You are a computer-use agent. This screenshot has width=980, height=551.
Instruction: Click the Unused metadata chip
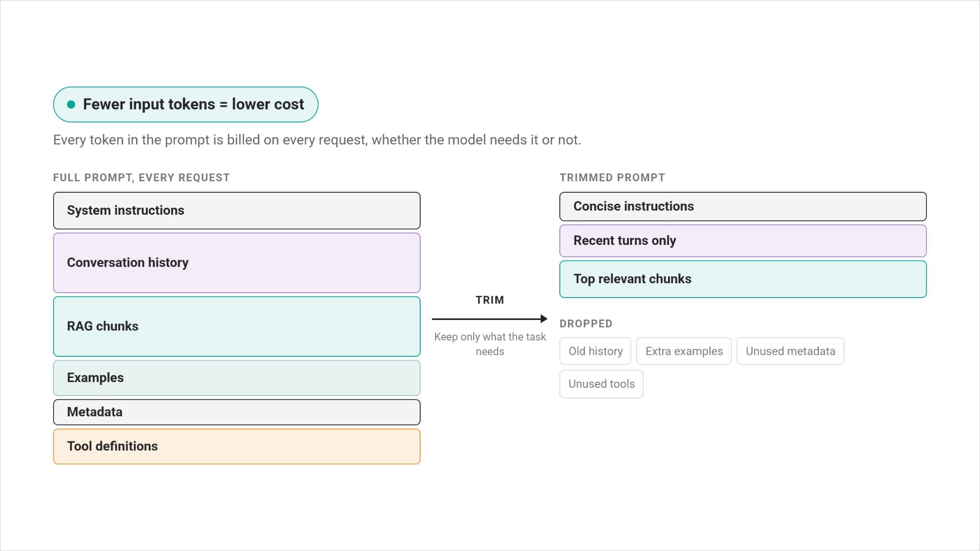click(790, 351)
